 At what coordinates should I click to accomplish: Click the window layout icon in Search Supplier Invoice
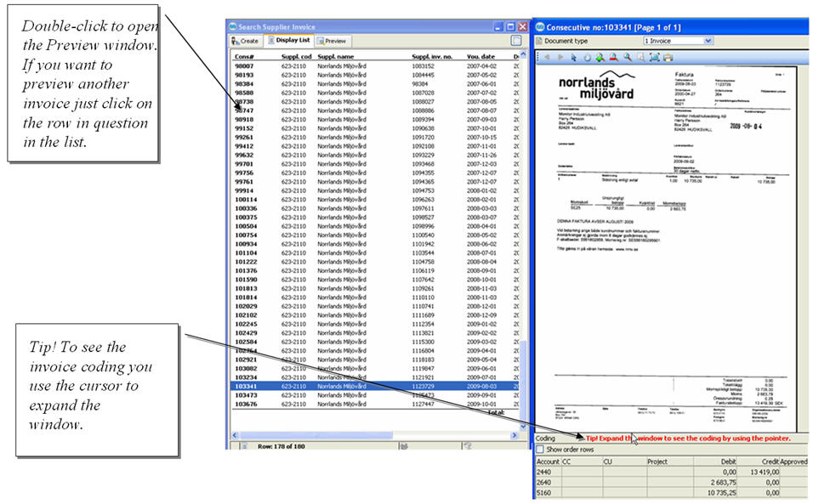516,41
